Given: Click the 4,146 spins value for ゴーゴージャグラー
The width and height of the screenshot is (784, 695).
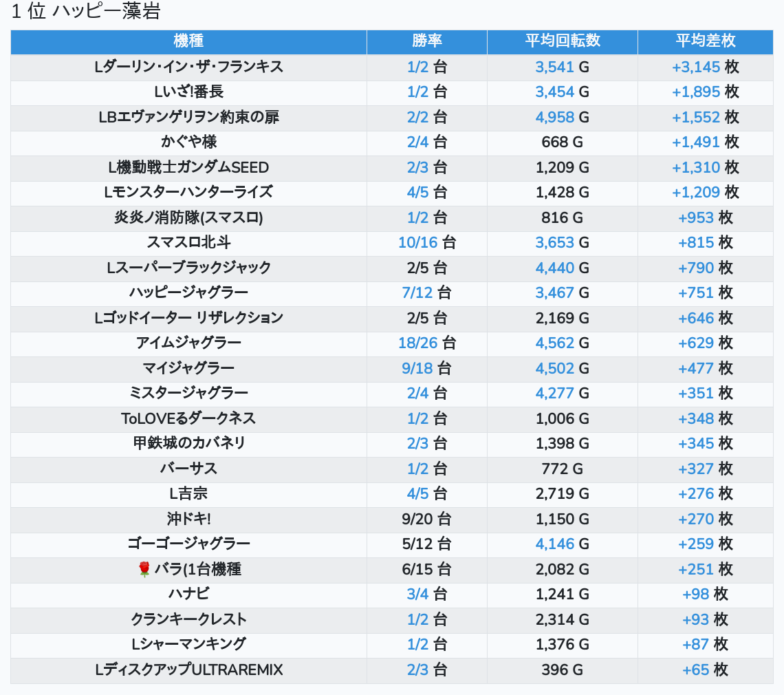Looking at the screenshot, I should click(x=554, y=544).
